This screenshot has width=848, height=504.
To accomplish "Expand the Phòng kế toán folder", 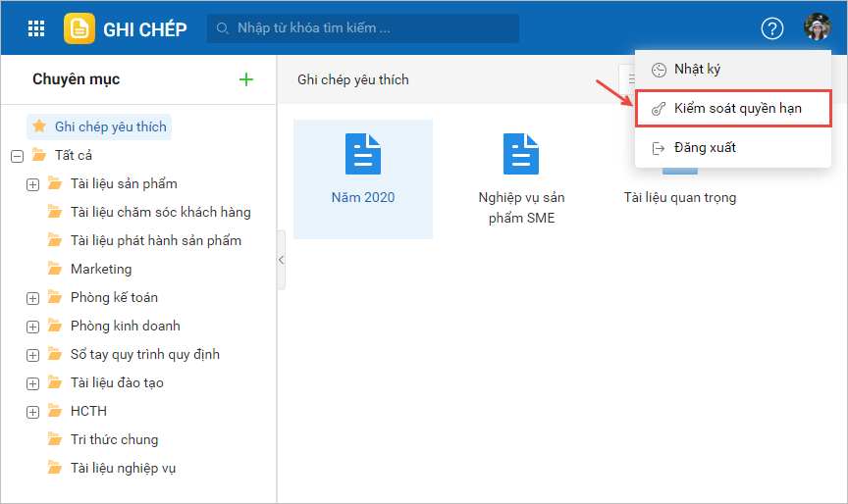I will [32, 298].
